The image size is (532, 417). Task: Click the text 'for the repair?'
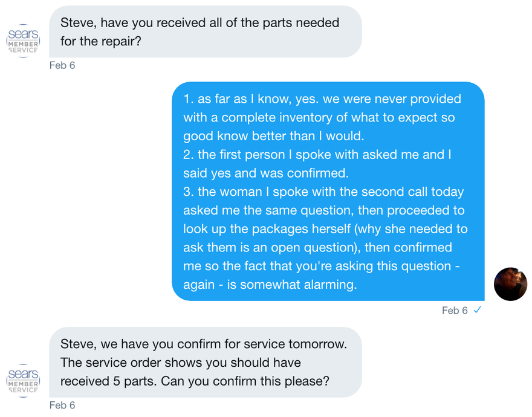tap(101, 41)
